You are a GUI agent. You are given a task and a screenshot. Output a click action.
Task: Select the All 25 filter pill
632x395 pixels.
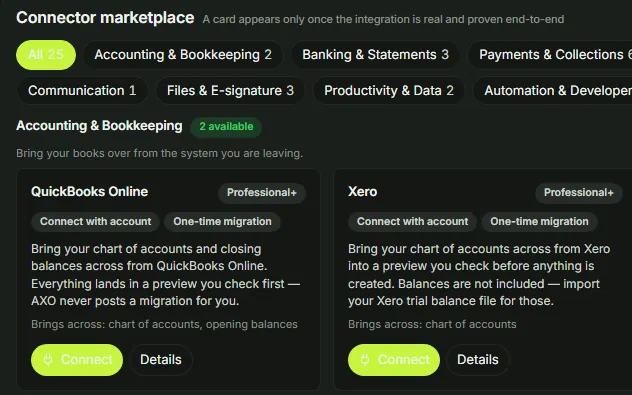(46, 55)
